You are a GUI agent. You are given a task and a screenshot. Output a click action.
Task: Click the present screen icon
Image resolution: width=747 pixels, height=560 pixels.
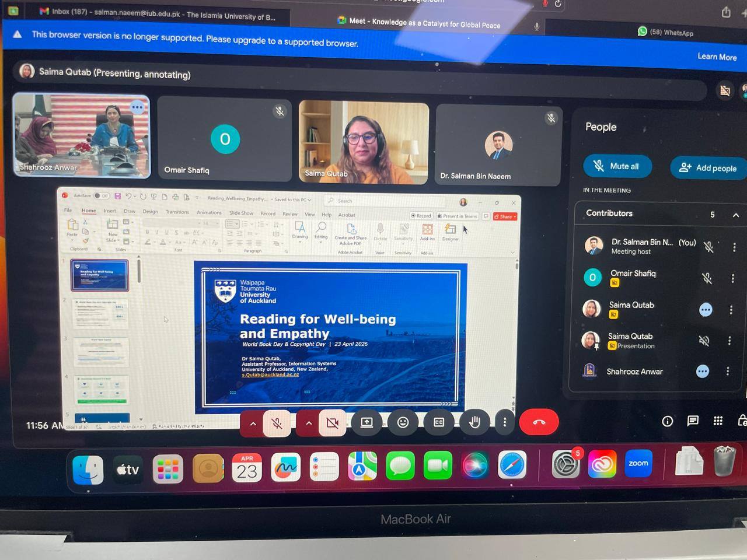[x=366, y=422]
